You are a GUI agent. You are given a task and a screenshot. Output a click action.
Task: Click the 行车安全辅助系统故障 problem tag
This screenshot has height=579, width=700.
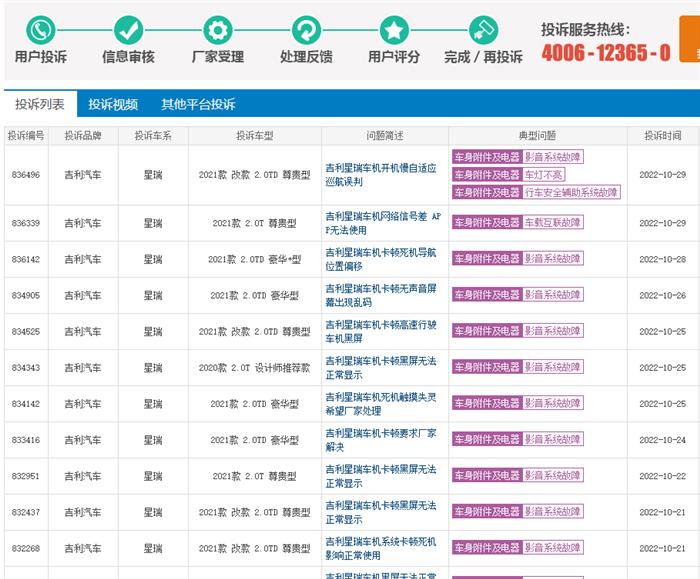[571, 192]
